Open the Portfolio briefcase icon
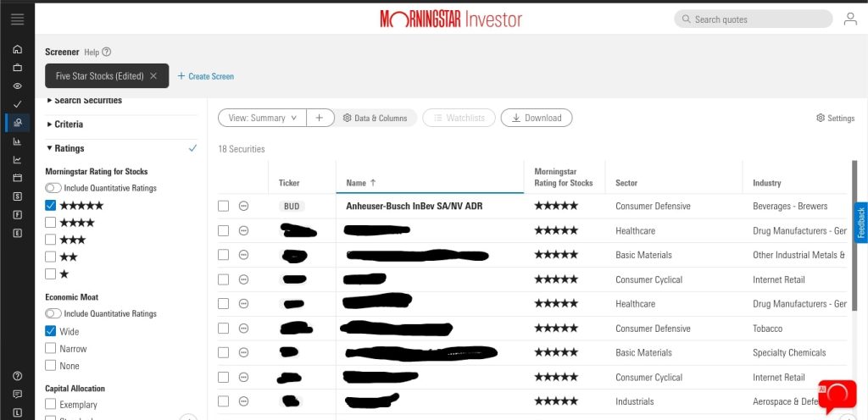 point(17,68)
